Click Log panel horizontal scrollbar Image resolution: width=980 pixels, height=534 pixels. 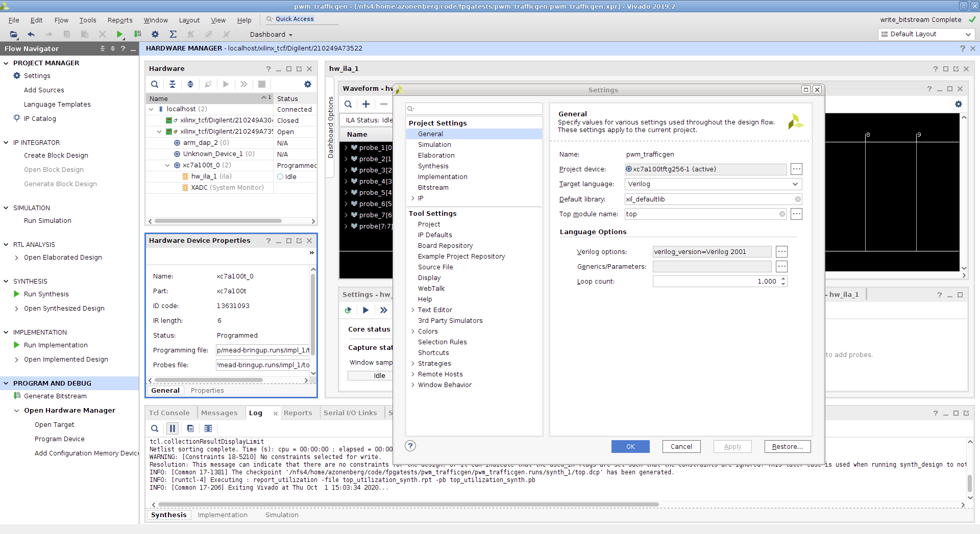408,505
